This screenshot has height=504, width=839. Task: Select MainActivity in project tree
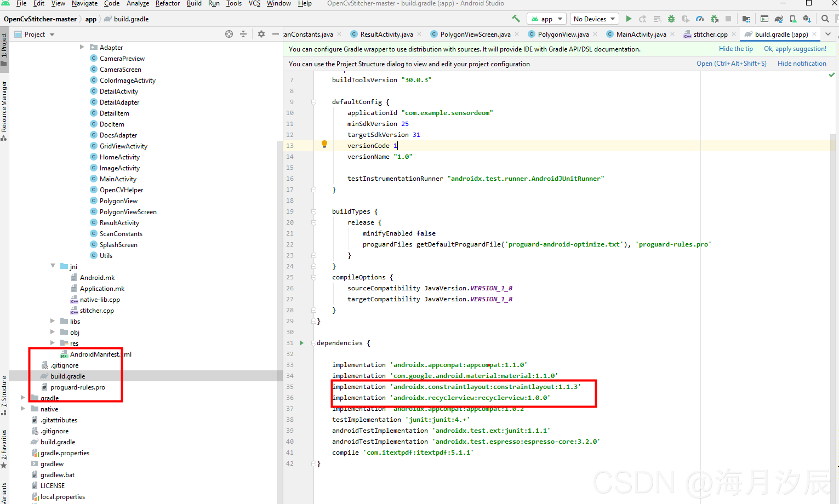click(118, 179)
